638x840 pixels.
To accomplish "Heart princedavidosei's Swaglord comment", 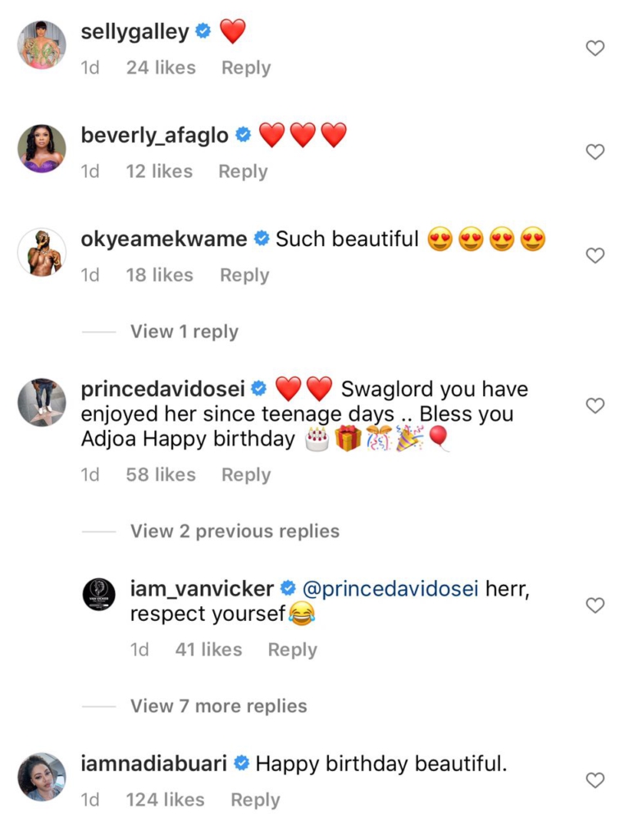I will (x=595, y=405).
